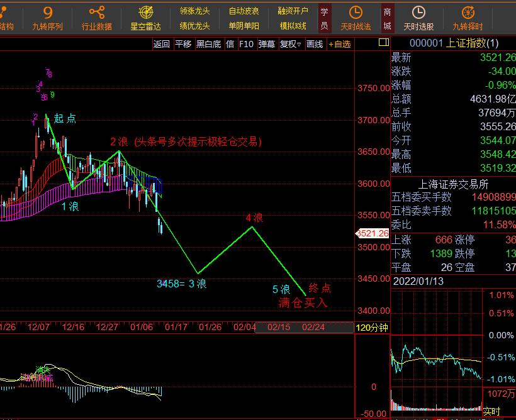Open the 九转序列 tool
Viewport: 516px width, 420px height.
coord(48,18)
